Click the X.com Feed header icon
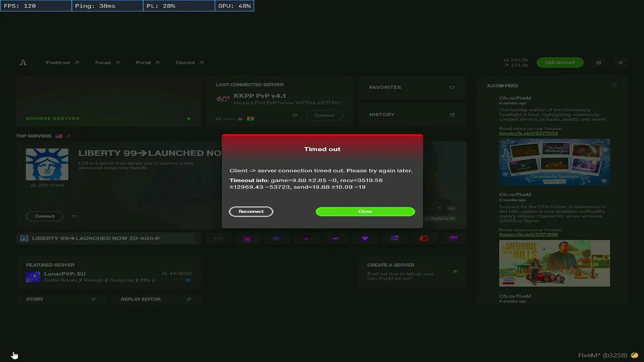644x362 pixels. (614, 85)
